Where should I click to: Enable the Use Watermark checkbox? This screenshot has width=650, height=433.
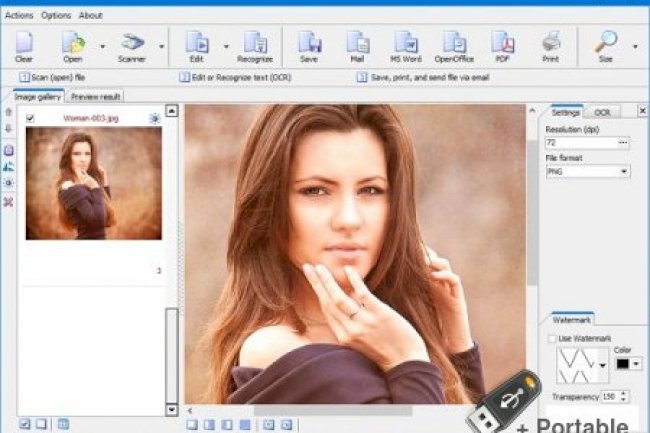coord(553,339)
